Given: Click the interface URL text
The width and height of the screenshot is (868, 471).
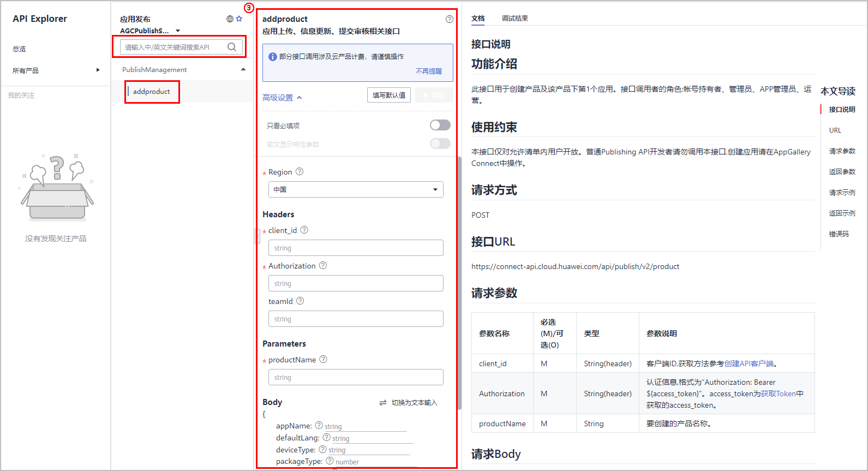Looking at the screenshot, I should 575,266.
